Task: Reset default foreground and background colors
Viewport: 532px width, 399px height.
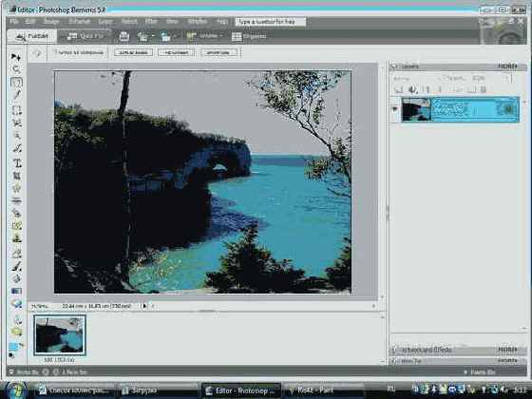Action: pyautogui.click(x=11, y=355)
